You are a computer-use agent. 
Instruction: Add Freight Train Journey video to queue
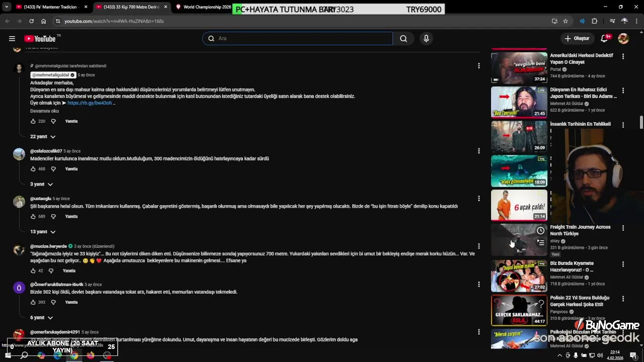pyautogui.click(x=540, y=242)
